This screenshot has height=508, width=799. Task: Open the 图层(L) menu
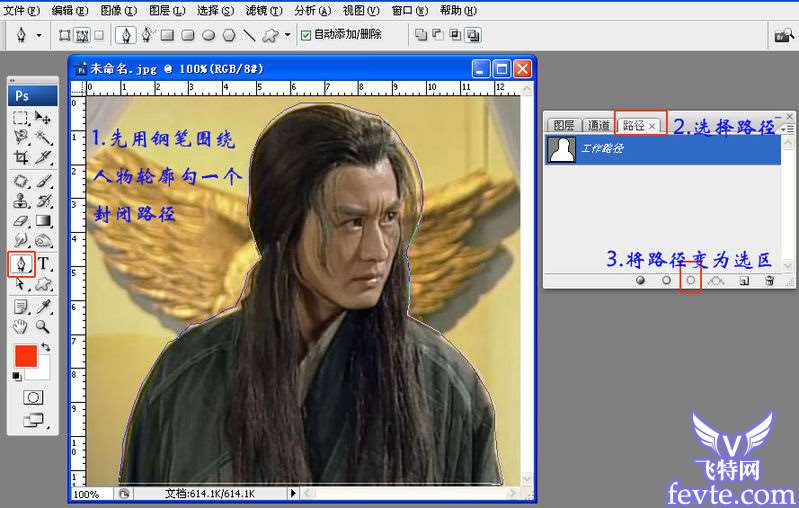coord(167,10)
